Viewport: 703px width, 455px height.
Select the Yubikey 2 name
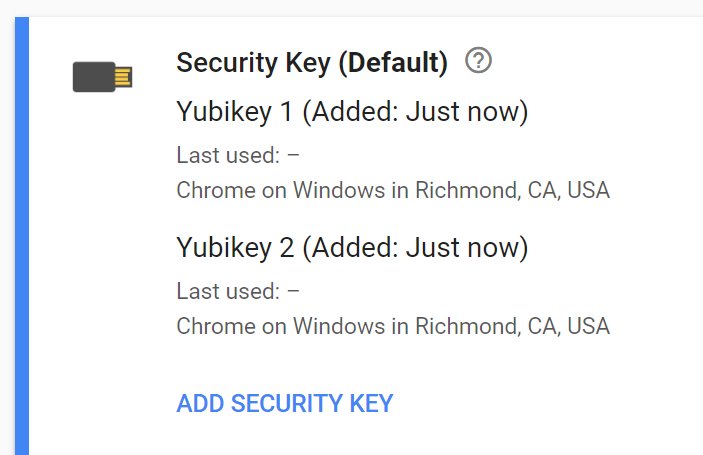(235, 246)
